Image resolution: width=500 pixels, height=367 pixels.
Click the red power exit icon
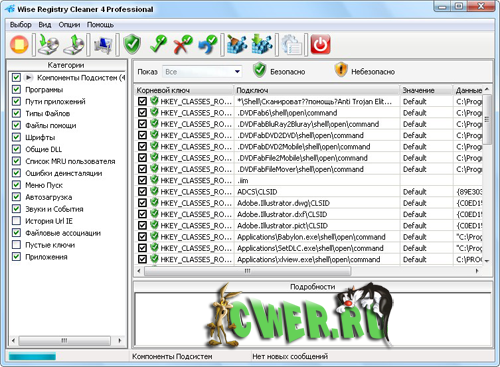[320, 44]
